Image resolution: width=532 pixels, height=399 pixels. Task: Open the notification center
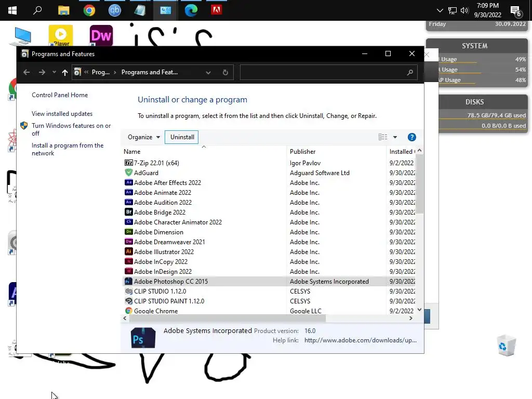(x=516, y=11)
